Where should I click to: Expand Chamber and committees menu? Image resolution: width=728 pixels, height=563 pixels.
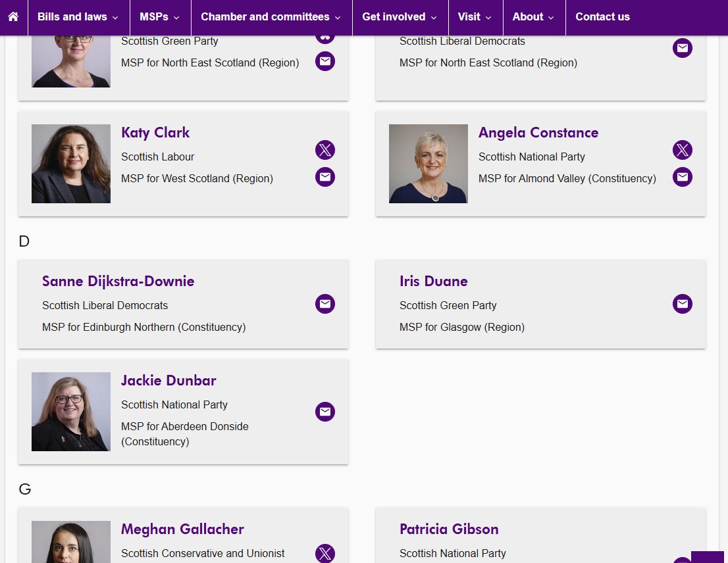pos(271,16)
